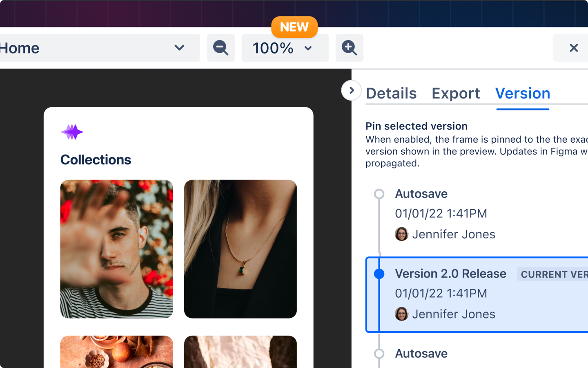Click the zoom in magnifier icon
Screen dimensions: 588x368
[x=349, y=48]
